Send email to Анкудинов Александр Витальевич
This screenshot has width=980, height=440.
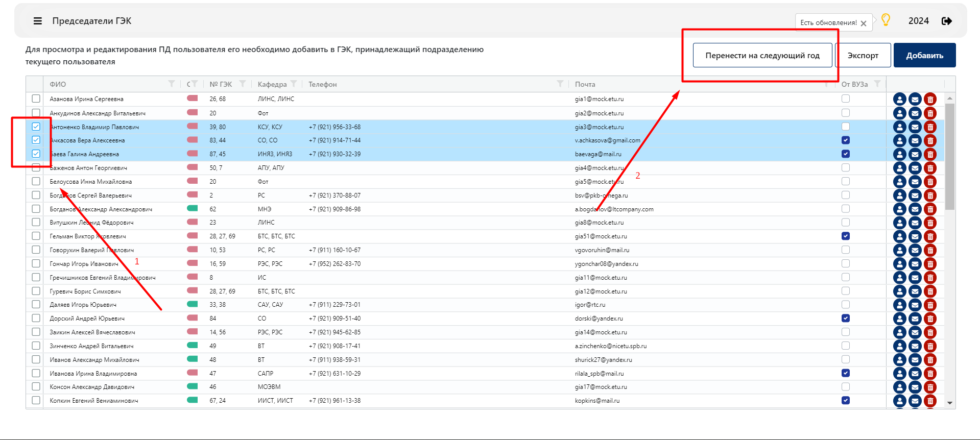click(x=915, y=113)
